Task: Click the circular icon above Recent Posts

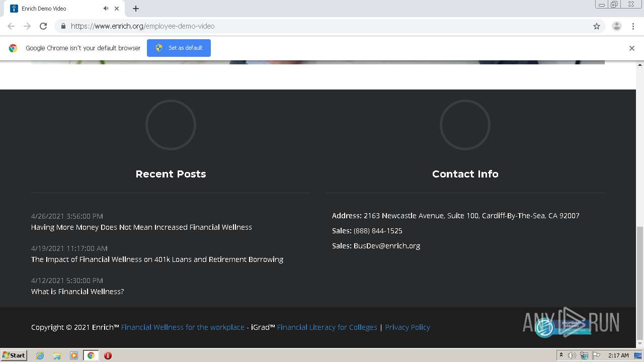Action: pyautogui.click(x=171, y=125)
